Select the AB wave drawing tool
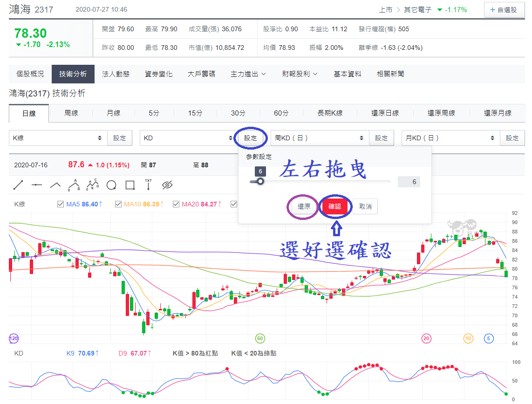The width and height of the screenshot is (532, 404). pyautogui.click(x=74, y=185)
